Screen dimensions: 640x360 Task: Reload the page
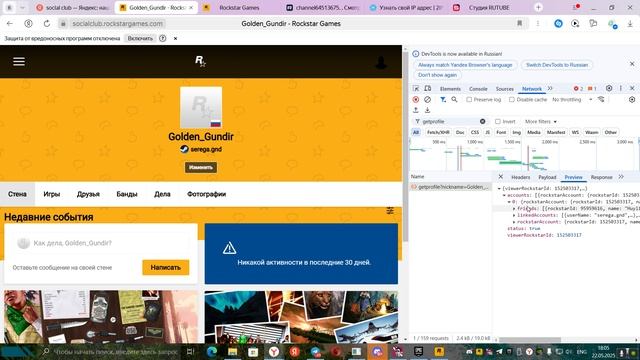(x=47, y=24)
